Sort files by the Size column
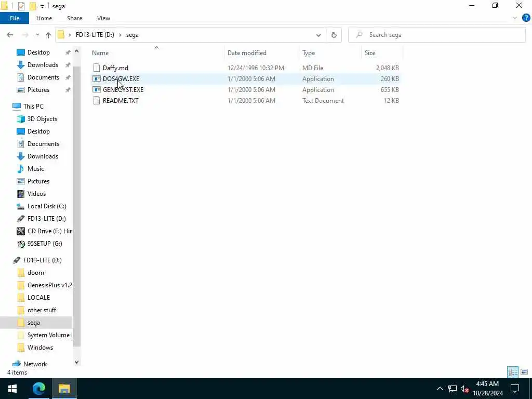The image size is (532, 399). 370,53
